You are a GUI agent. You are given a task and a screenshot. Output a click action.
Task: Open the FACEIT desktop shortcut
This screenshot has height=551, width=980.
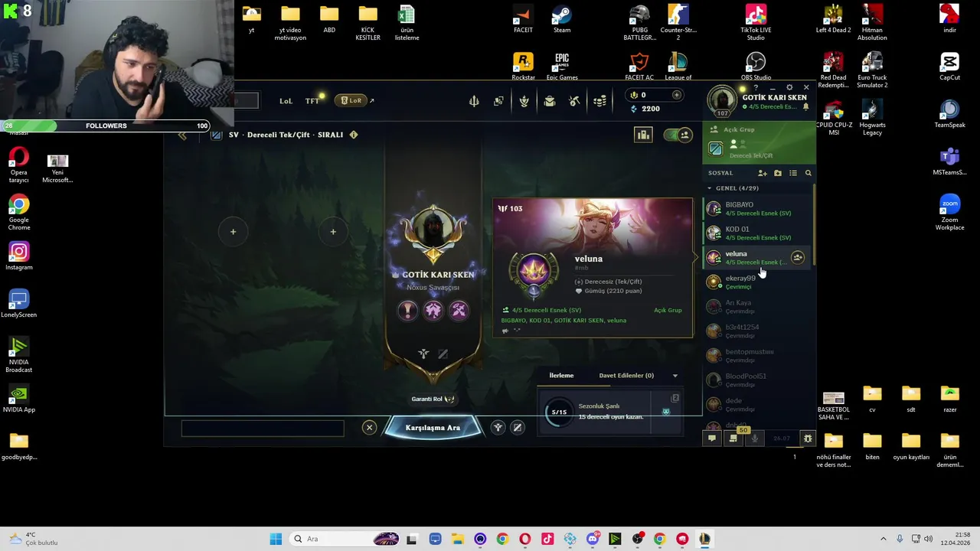(523, 20)
